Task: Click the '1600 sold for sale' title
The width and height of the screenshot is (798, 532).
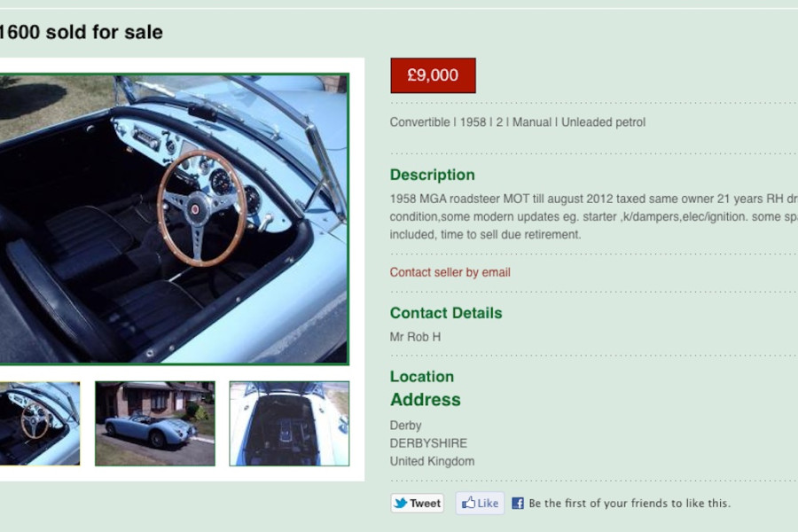Action: 82,32
